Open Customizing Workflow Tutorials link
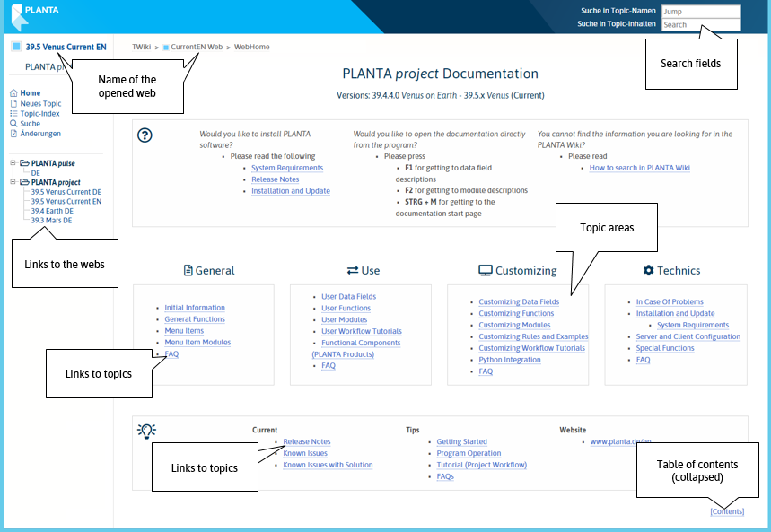The height and width of the screenshot is (532, 771). tap(532, 347)
